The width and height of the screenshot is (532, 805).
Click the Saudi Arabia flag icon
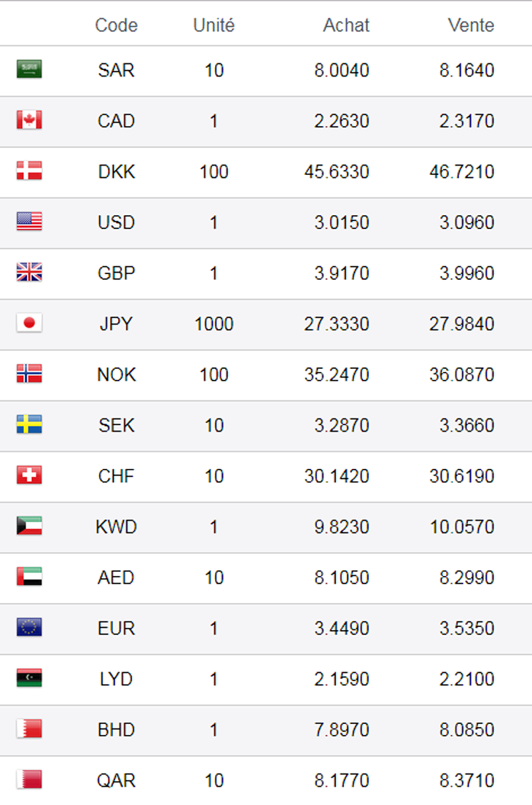coord(29,70)
